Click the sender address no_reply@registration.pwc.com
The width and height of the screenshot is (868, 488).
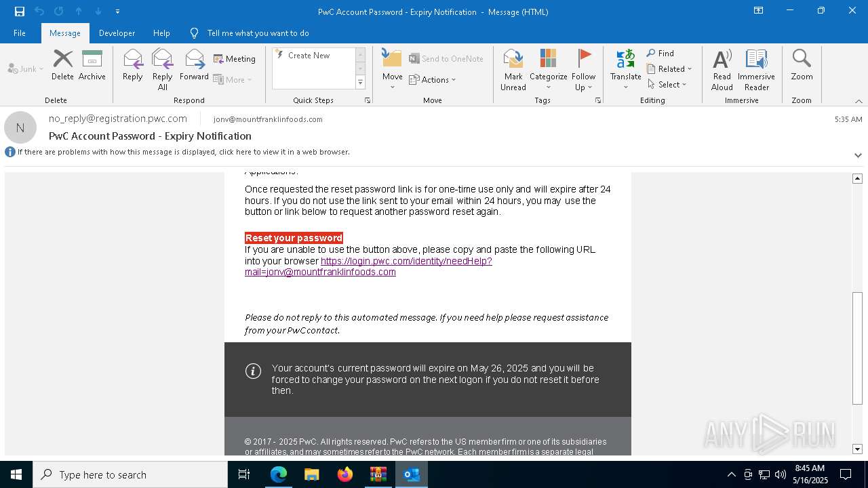pyautogui.click(x=118, y=119)
